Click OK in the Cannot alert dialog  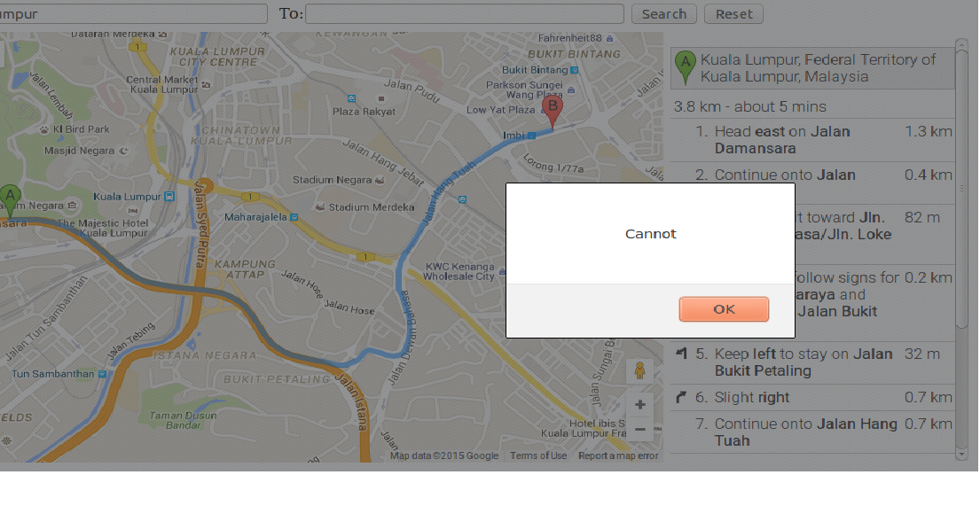click(724, 309)
